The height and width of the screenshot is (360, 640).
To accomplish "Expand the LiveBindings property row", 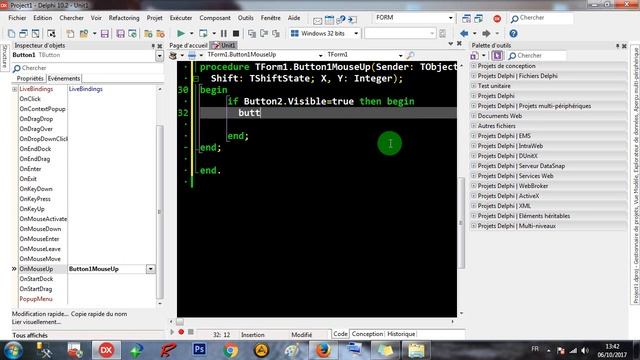I will [x=15, y=89].
